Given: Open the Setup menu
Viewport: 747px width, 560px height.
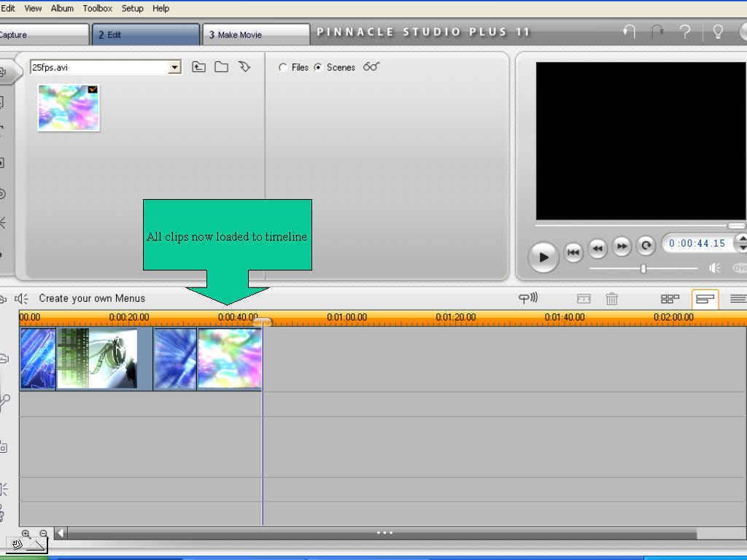Looking at the screenshot, I should point(132,8).
